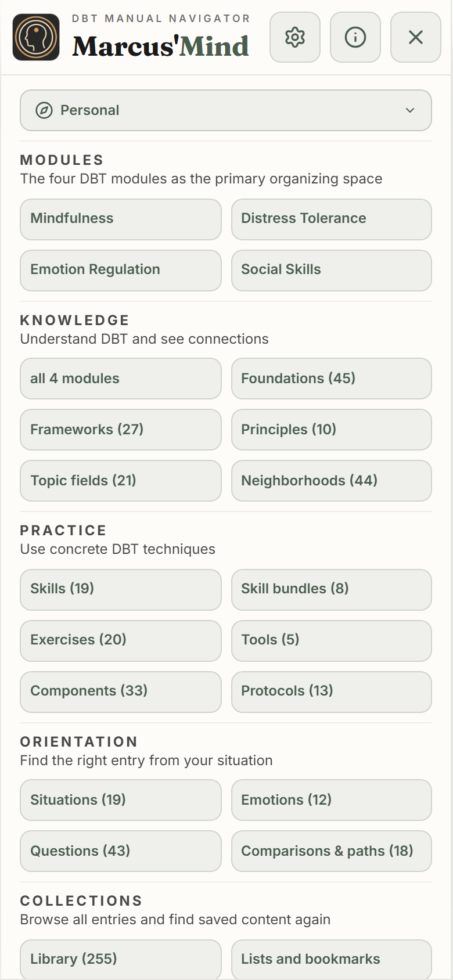
Task: Open the Library (255)
Action: pyautogui.click(x=121, y=960)
